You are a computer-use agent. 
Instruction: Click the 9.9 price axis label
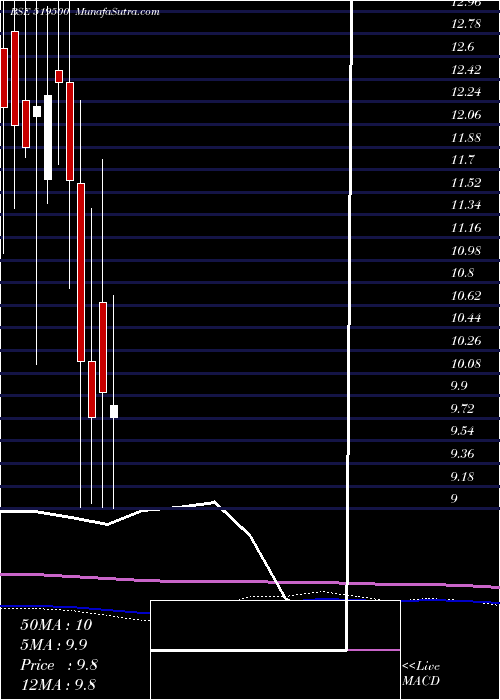460,386
